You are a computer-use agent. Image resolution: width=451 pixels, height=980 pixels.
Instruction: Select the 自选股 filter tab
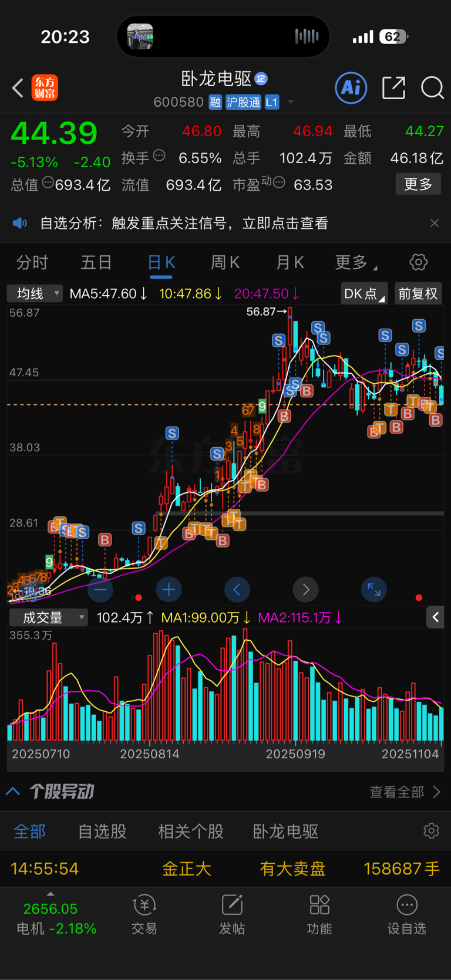pos(102,831)
